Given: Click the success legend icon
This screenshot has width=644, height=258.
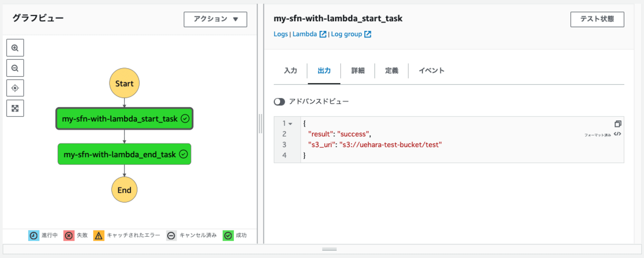Looking at the screenshot, I should (x=228, y=235).
